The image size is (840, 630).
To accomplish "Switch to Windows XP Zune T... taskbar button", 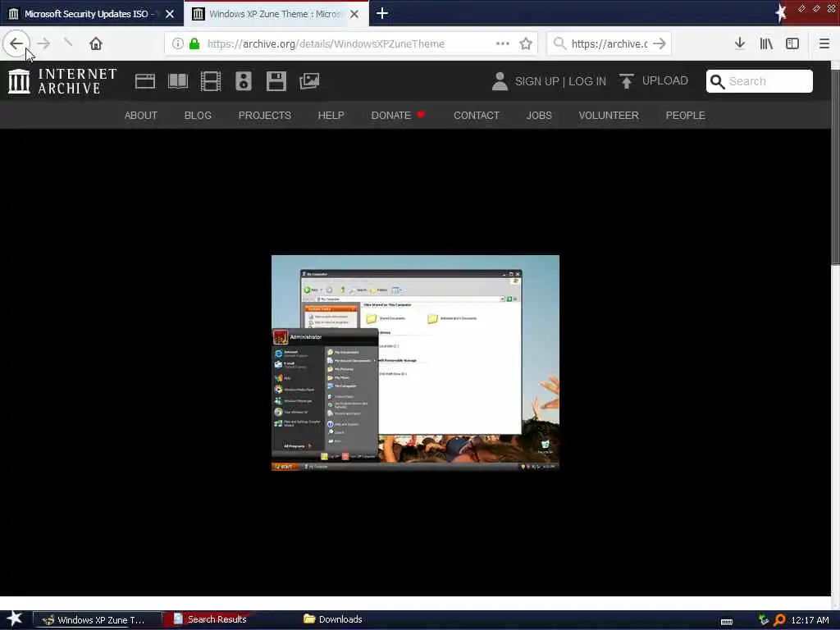I will 97,620.
